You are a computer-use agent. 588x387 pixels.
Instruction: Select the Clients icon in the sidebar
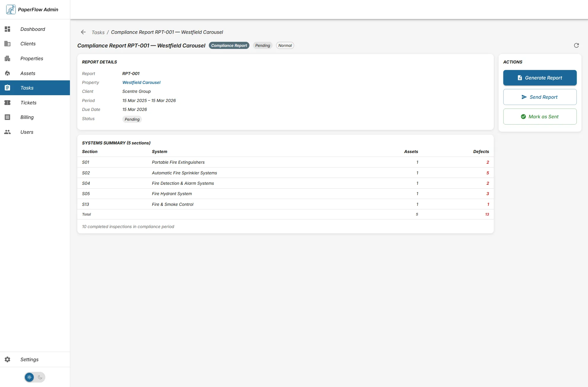tap(7, 44)
